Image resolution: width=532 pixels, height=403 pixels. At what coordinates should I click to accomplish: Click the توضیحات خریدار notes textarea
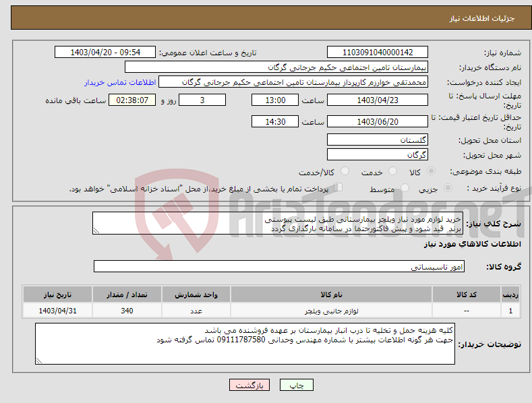tap(245, 344)
